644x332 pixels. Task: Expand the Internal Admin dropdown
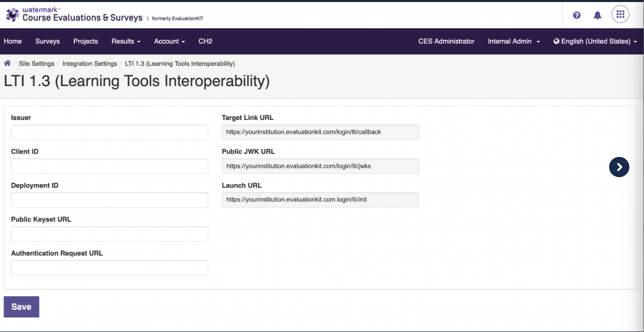[514, 41]
